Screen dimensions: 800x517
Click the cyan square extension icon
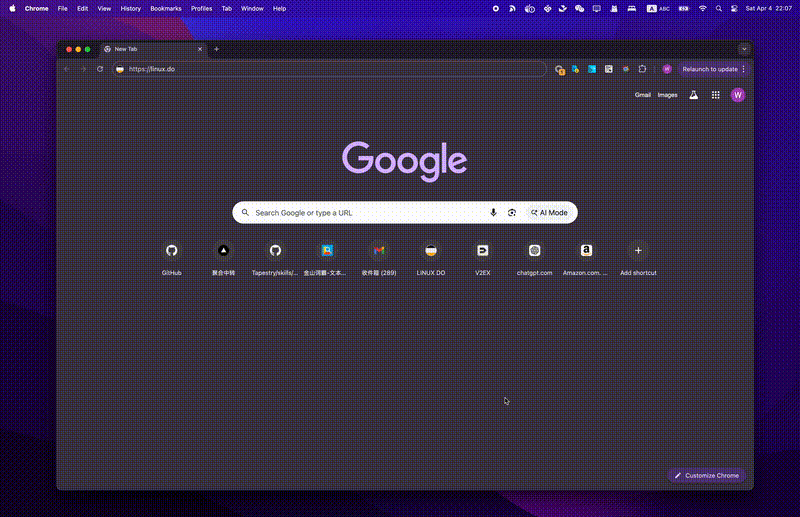click(x=592, y=69)
